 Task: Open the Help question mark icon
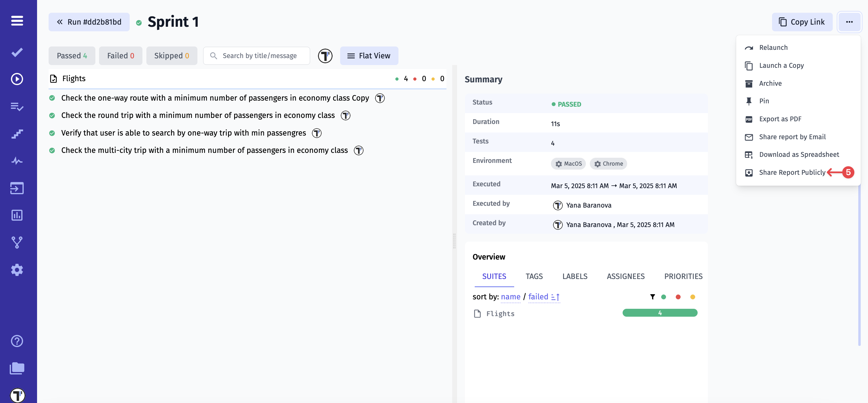tap(17, 341)
